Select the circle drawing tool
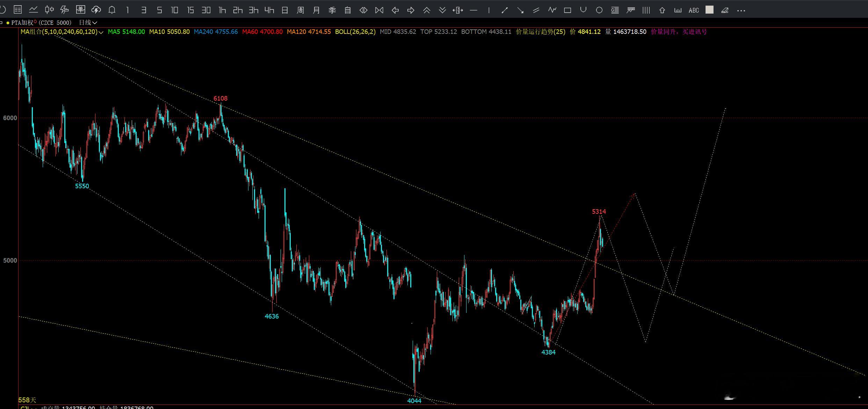 click(x=599, y=10)
